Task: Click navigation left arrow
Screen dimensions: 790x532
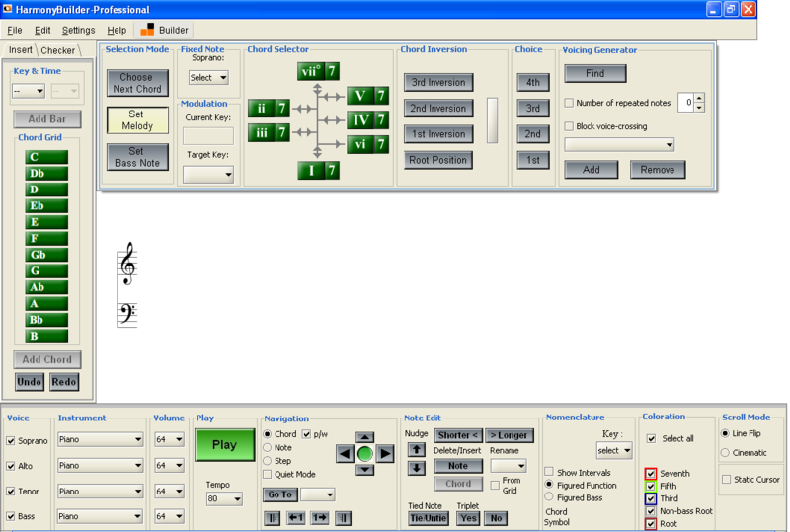Action: (x=345, y=453)
